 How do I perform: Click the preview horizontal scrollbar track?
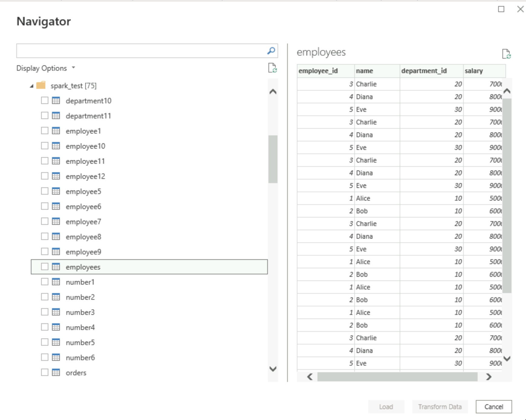coord(397,377)
